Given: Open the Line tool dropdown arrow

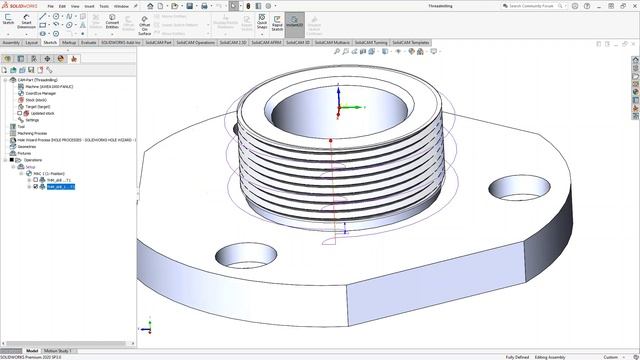Looking at the screenshot, I should click(x=49, y=17).
